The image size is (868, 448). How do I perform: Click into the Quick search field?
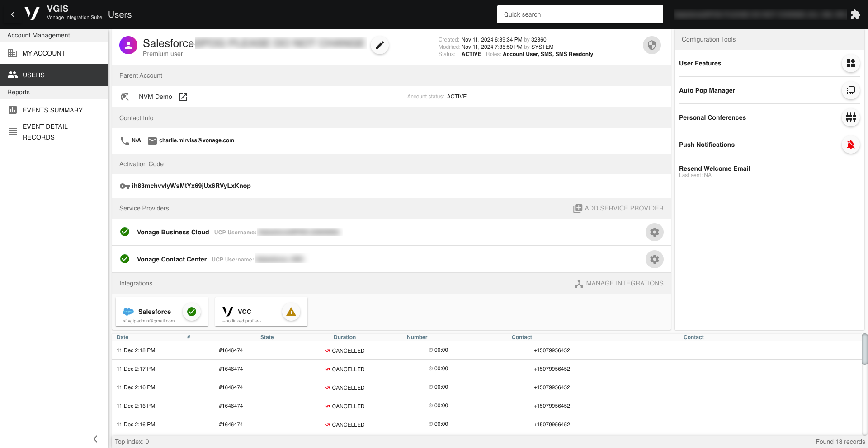coord(580,14)
